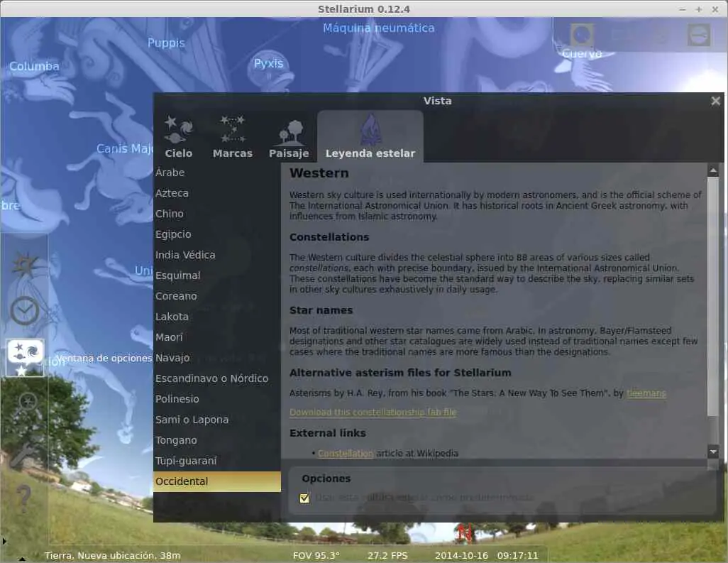Click the description scrollbar down arrow
This screenshot has height=563, width=728.
[x=712, y=451]
